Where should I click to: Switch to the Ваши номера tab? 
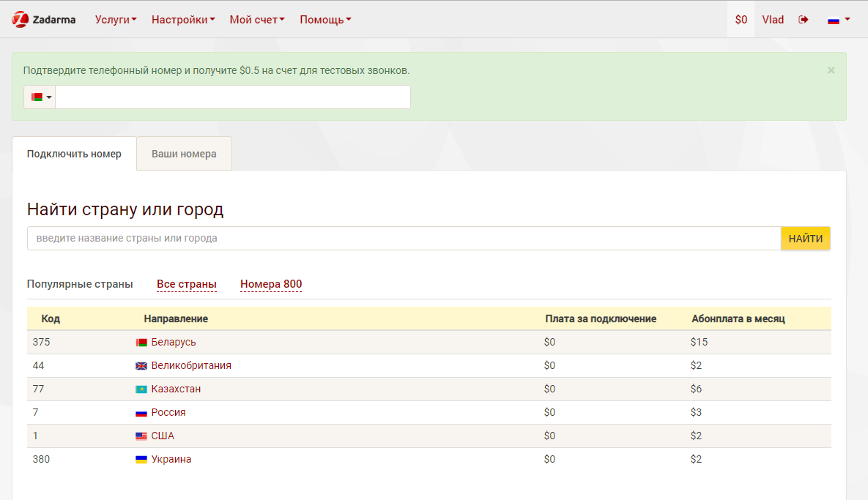[x=184, y=154]
